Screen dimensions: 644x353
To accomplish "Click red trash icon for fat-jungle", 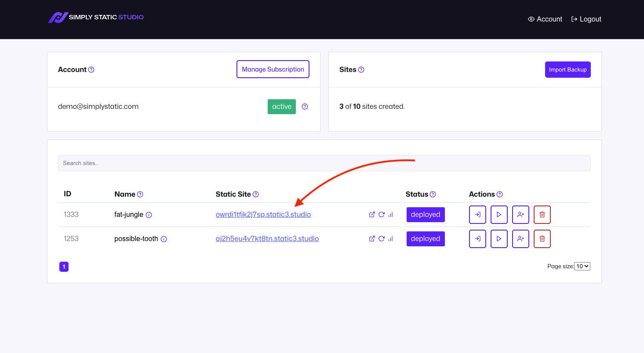I will [x=542, y=215].
